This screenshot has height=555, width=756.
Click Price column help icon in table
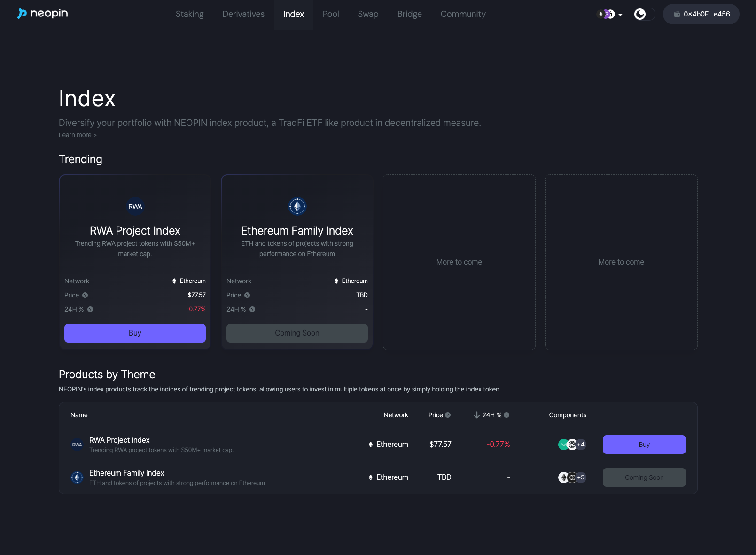pos(448,415)
